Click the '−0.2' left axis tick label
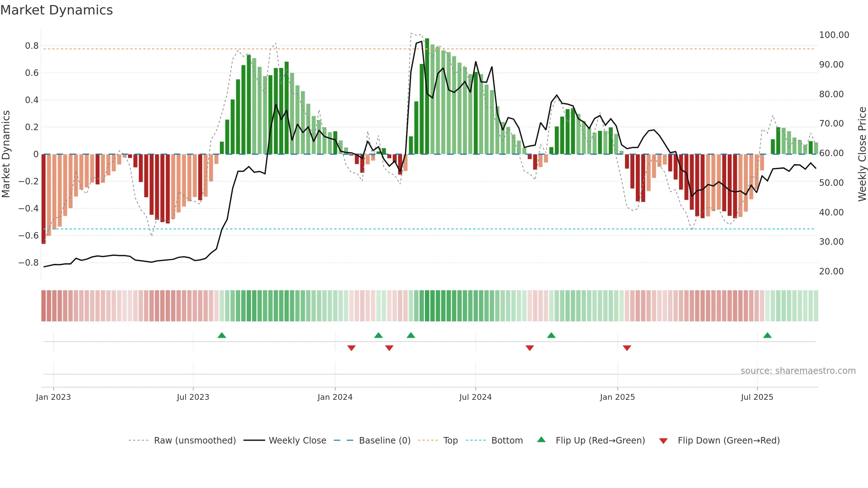 tap(29, 181)
